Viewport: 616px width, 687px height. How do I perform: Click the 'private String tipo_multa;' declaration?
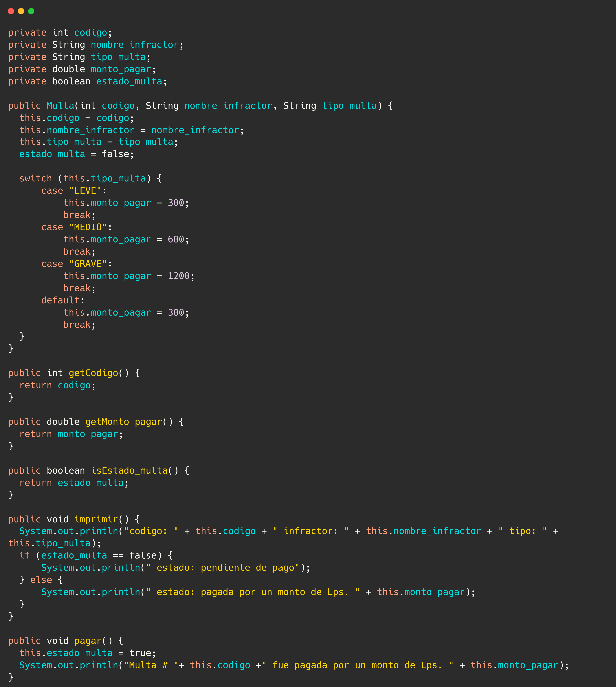click(x=79, y=57)
